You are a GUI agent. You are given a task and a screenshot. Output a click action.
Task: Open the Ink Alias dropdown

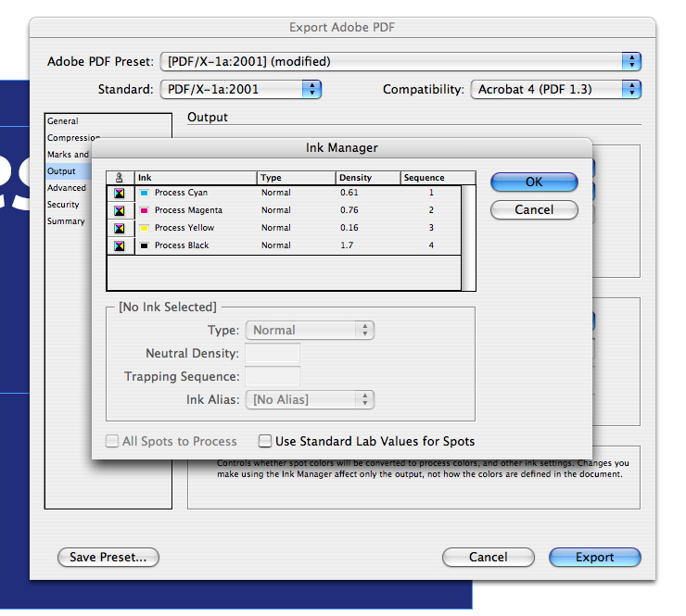click(310, 399)
